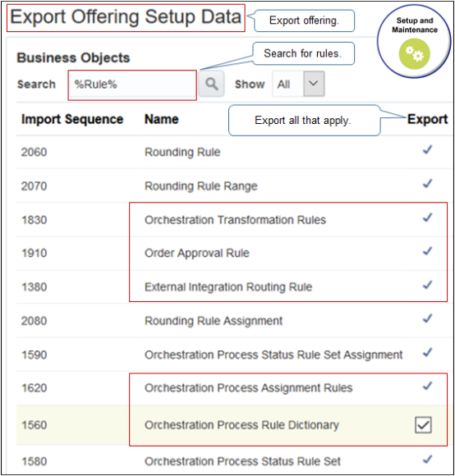The height and width of the screenshot is (476, 455).
Task: Click the Business Objects section heading
Action: tap(73, 57)
